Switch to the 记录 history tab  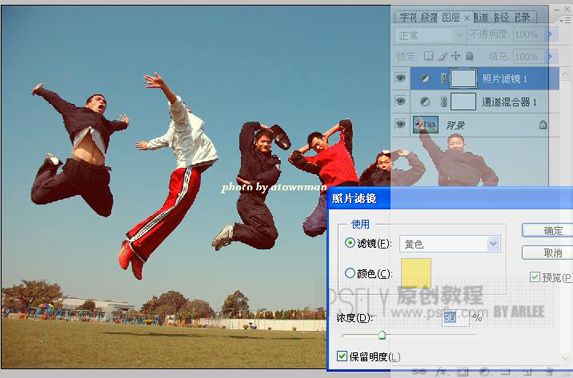(523, 17)
